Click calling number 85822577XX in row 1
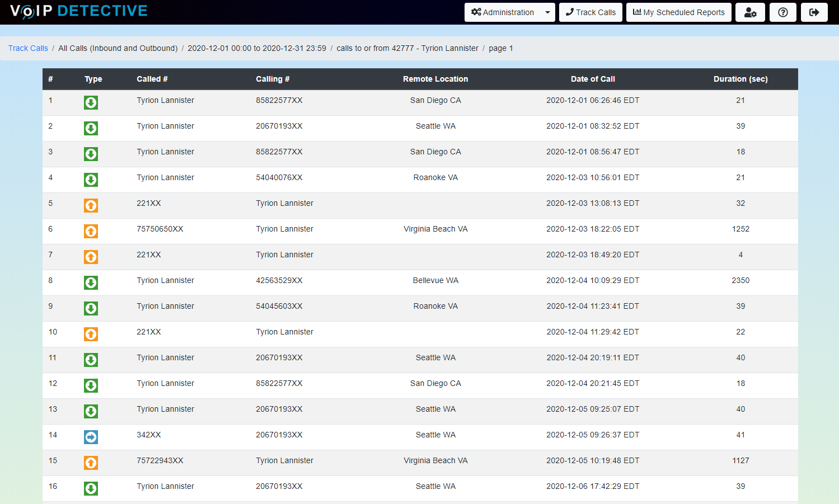This screenshot has height=504, width=839. click(279, 100)
